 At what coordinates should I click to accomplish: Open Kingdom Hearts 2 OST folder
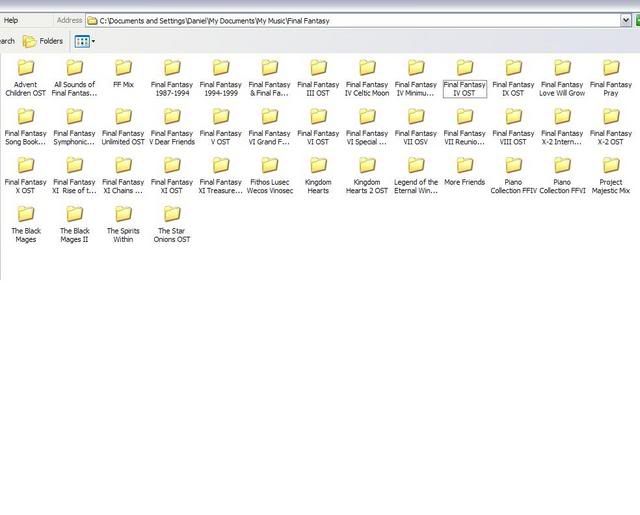point(367,175)
